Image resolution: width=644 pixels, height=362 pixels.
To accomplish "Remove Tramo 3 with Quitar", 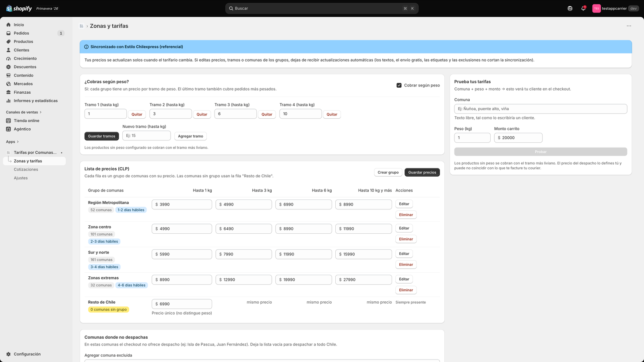I will click(x=267, y=114).
